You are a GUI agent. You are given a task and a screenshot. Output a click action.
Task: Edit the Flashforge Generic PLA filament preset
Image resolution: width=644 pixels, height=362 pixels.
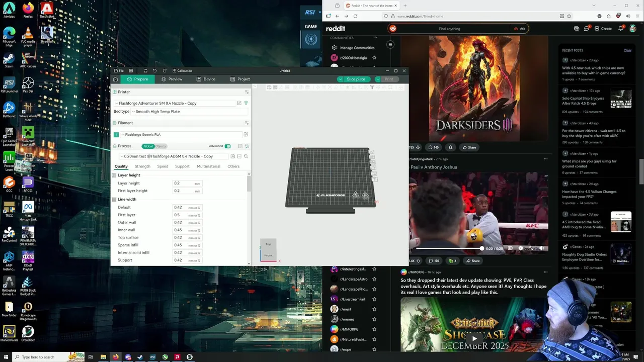tap(246, 134)
